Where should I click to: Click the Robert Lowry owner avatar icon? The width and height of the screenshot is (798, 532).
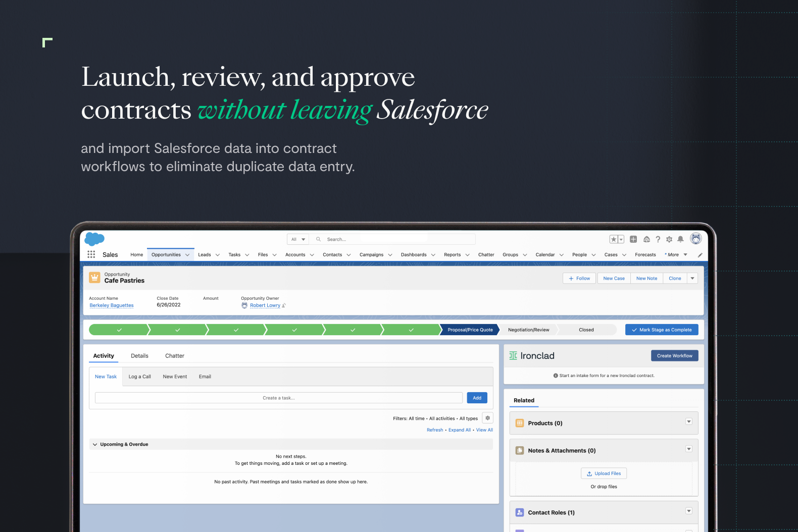click(x=244, y=305)
